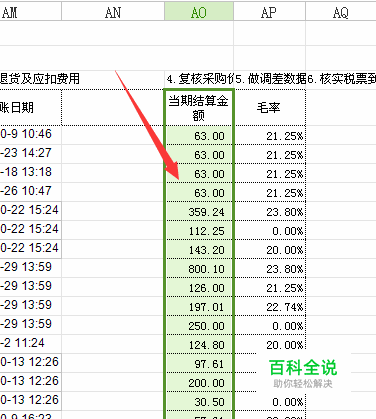The height and width of the screenshot is (419, 376).
Task: Click the cell starting with 4.复核采购
Action: click(199, 79)
